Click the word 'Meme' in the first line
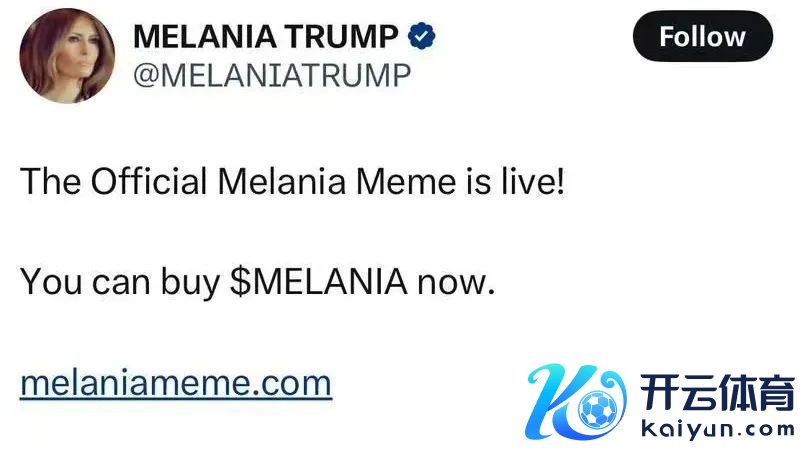Image resolution: width=810 pixels, height=462 pixels. pyautogui.click(x=406, y=181)
